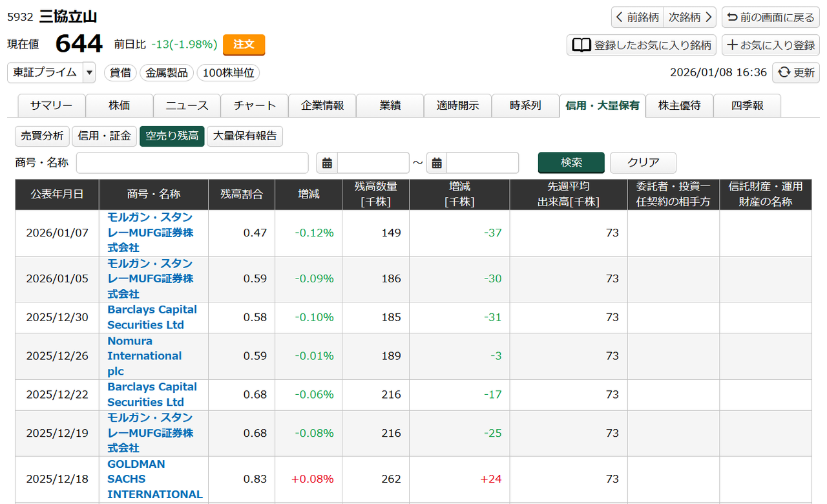Select the 大量保有報告 sub-tab
Image resolution: width=827 pixels, height=504 pixels.
point(244,136)
